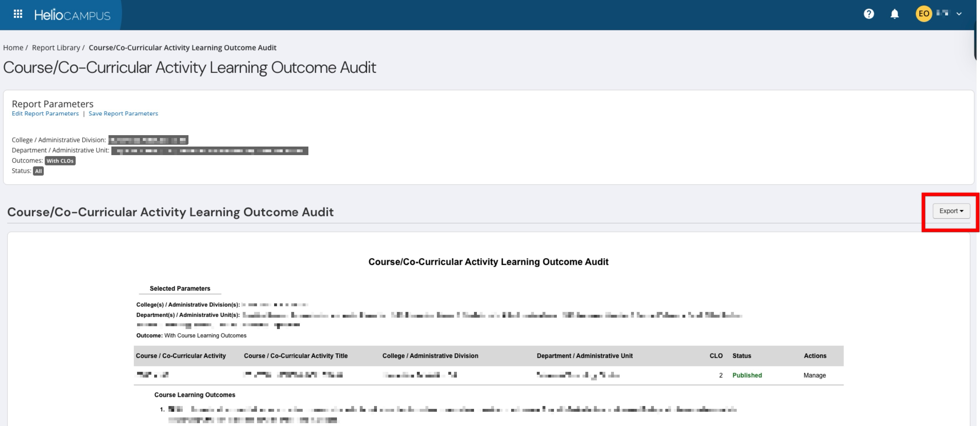
Task: Click Course / Co-Curricular Activity Title header
Action: pos(296,356)
